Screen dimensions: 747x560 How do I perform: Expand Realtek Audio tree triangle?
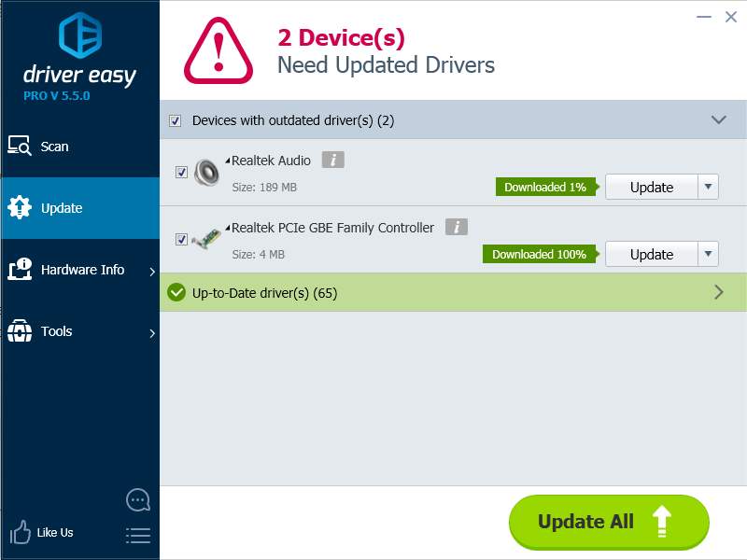[228, 161]
